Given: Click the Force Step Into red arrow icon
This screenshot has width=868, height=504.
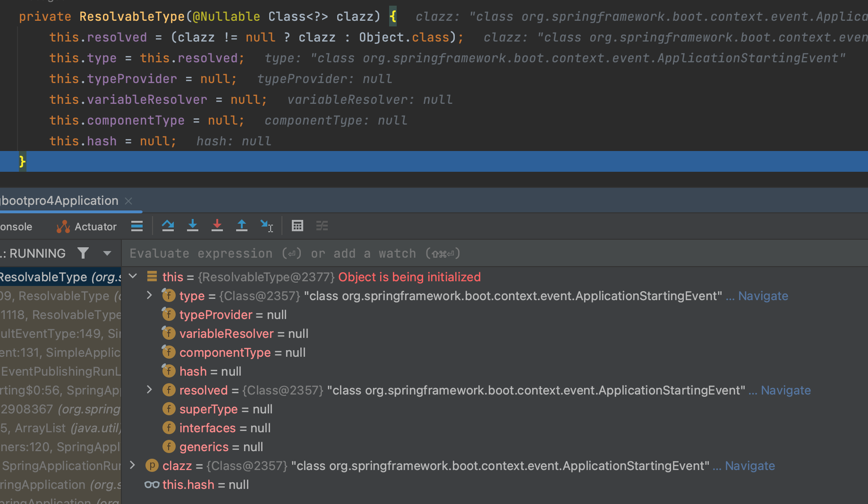Looking at the screenshot, I should point(217,226).
